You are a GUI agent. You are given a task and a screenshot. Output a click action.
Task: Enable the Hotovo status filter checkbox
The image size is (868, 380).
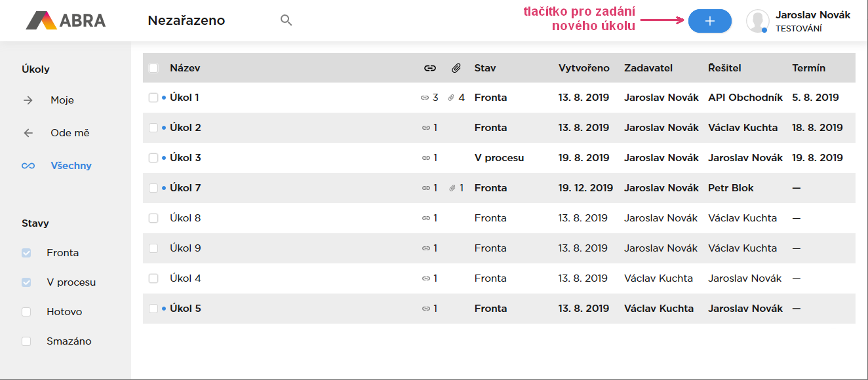tap(26, 312)
